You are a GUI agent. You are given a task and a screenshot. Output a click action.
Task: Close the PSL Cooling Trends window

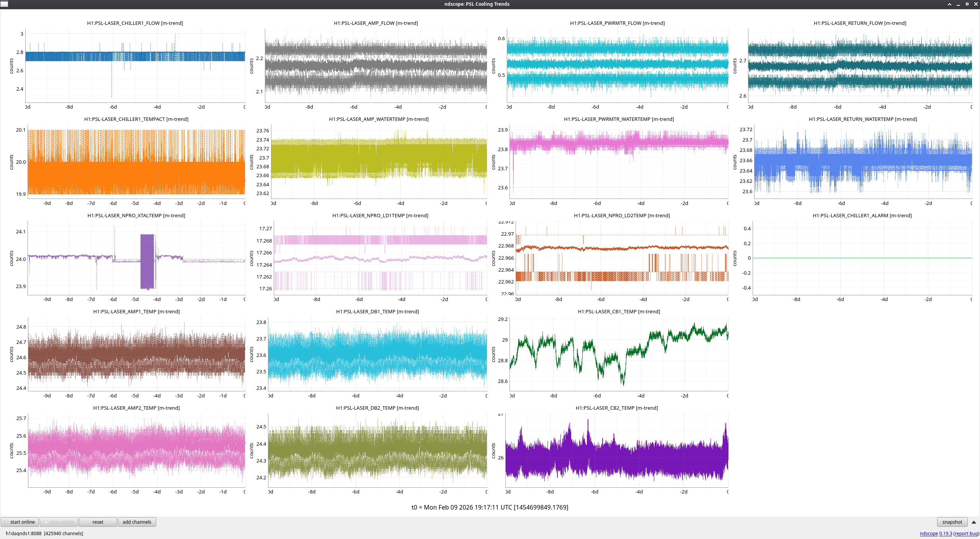tap(975, 4)
